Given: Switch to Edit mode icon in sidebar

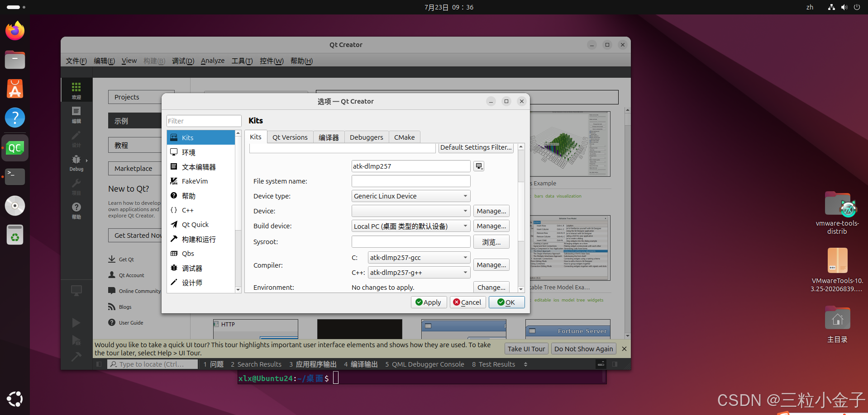Looking at the screenshot, I should pos(76,114).
